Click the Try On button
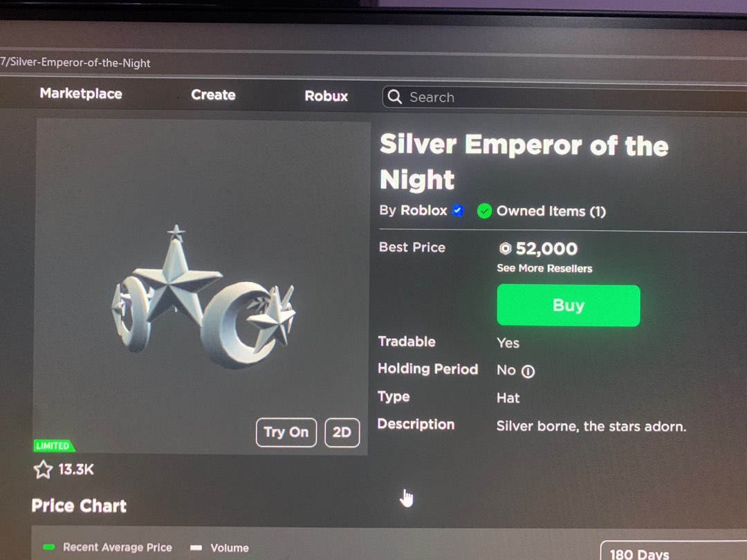Viewport: 747px width, 560px height. coord(286,432)
